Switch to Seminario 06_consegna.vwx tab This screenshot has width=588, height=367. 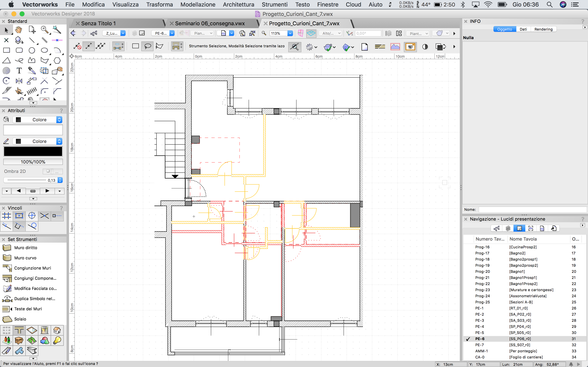(210, 23)
